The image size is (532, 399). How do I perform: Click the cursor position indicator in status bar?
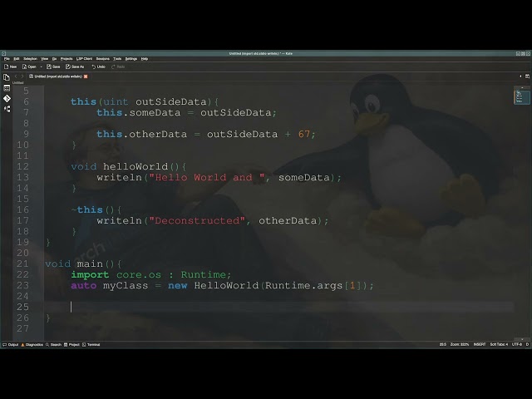pos(443,344)
